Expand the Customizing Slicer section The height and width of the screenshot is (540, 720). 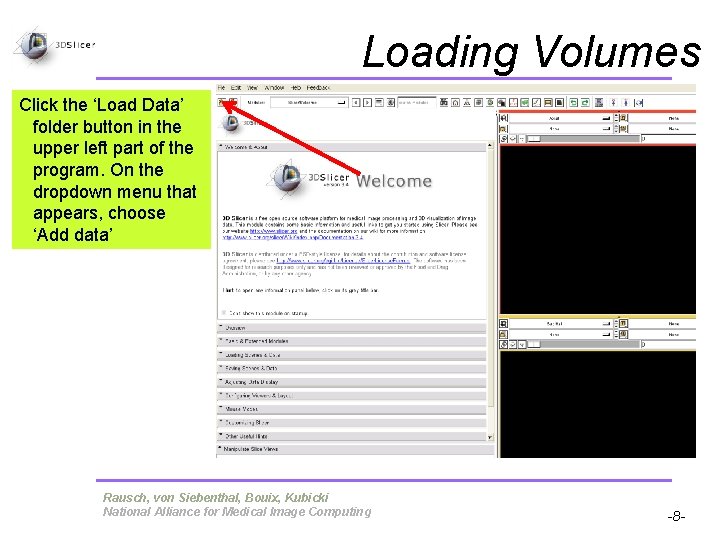click(352, 422)
